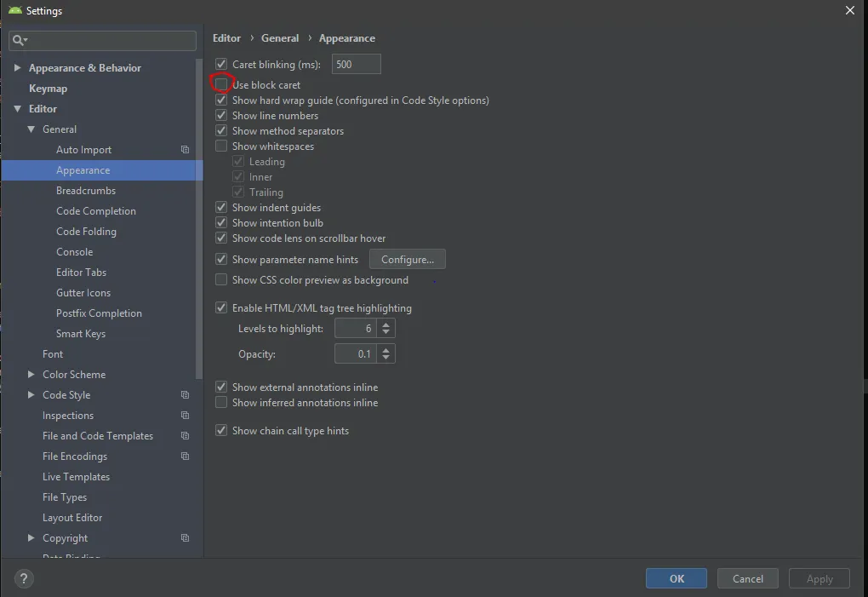Click the Apply button

pos(819,578)
